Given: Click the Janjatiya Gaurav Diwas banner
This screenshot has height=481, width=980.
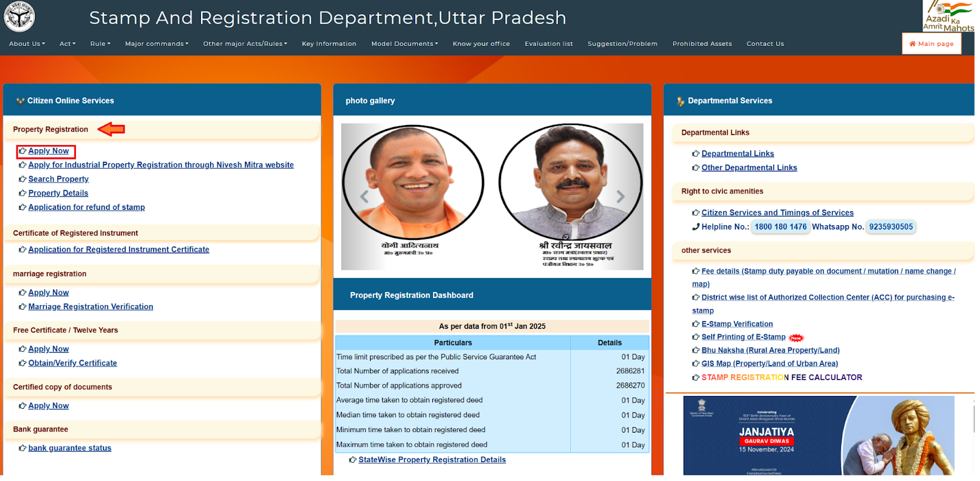Looking at the screenshot, I should tap(818, 435).
